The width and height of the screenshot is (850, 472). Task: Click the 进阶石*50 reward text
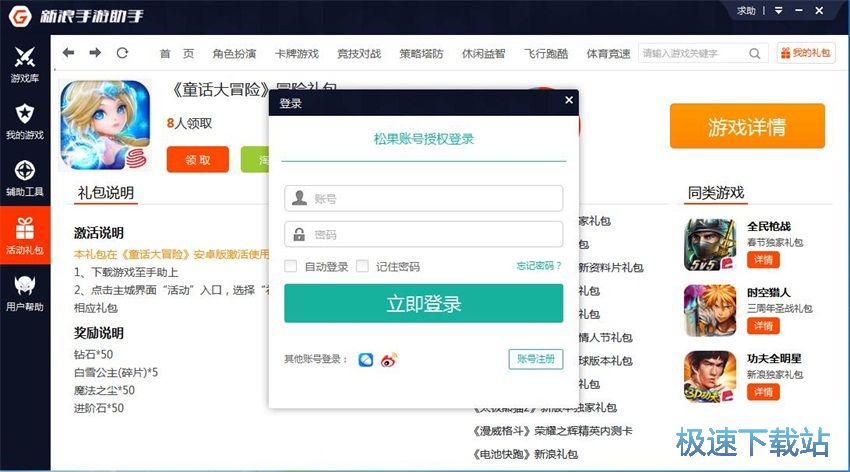point(99,408)
